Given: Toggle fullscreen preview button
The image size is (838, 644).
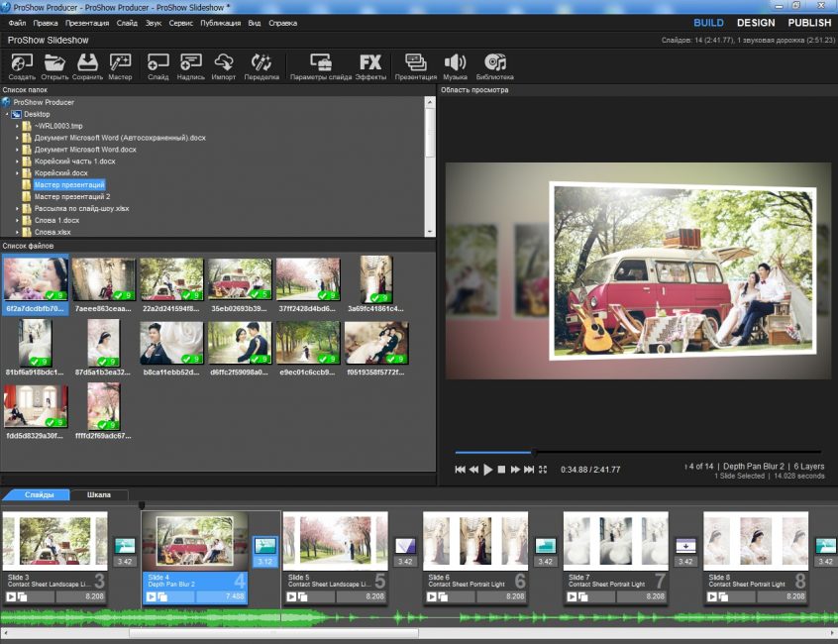Looking at the screenshot, I should [x=543, y=470].
